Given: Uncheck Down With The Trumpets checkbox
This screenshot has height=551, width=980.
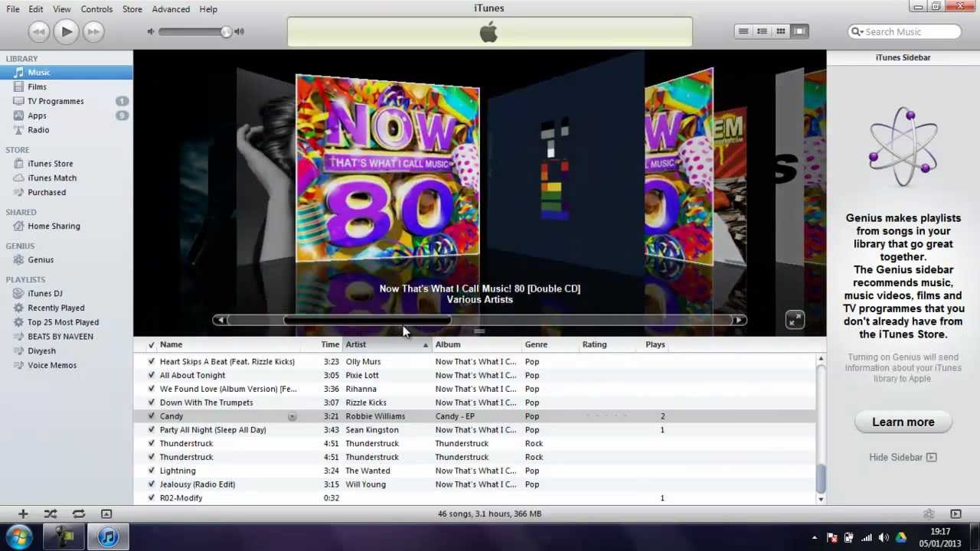Looking at the screenshot, I should (151, 403).
